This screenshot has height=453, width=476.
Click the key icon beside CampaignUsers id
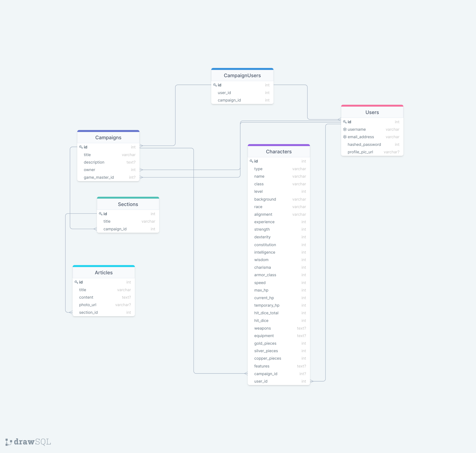pos(215,85)
